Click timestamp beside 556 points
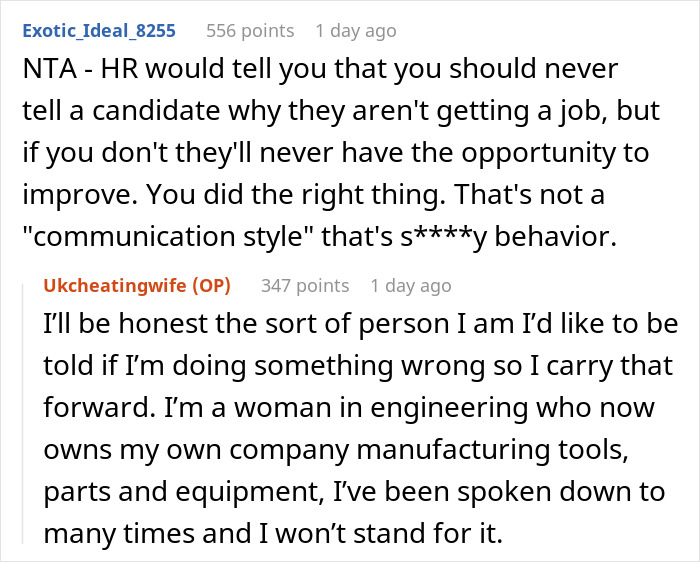 pyautogui.click(x=356, y=31)
